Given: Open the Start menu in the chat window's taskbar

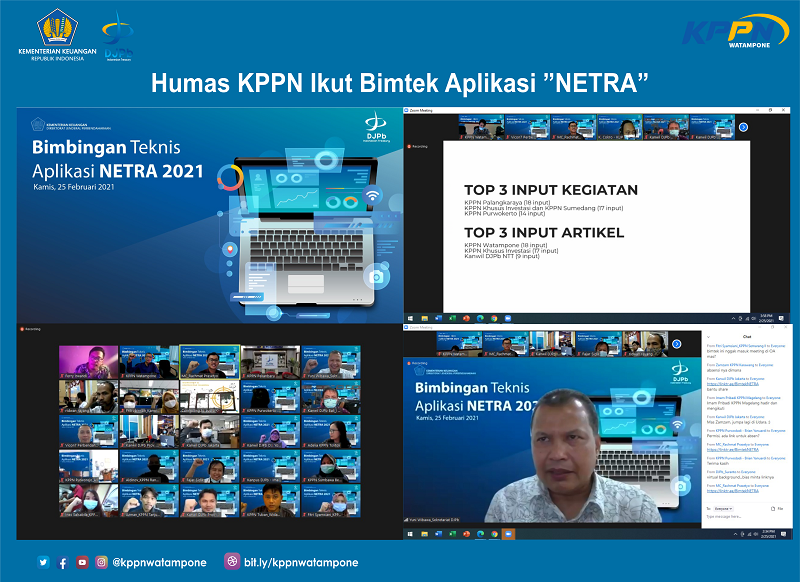Looking at the screenshot, I should (410, 534).
